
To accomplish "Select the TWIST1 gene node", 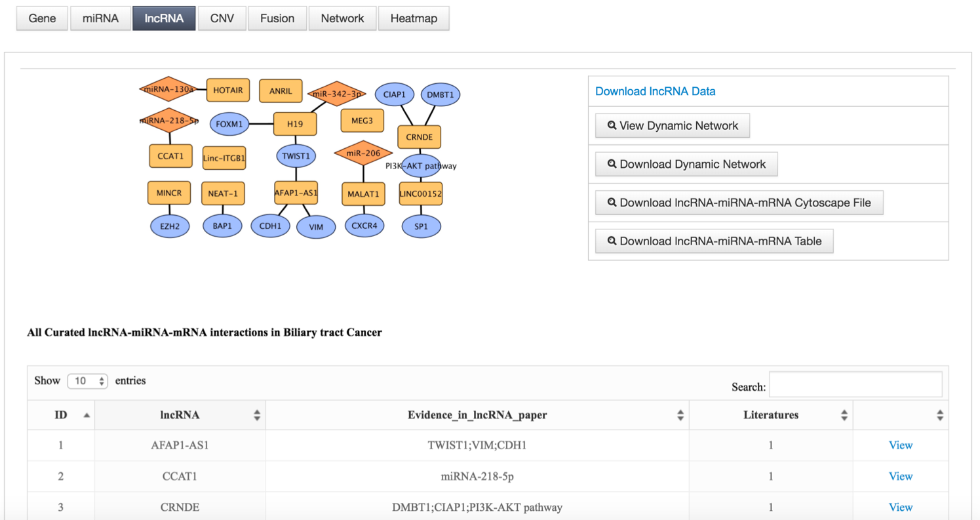I will coord(295,157).
